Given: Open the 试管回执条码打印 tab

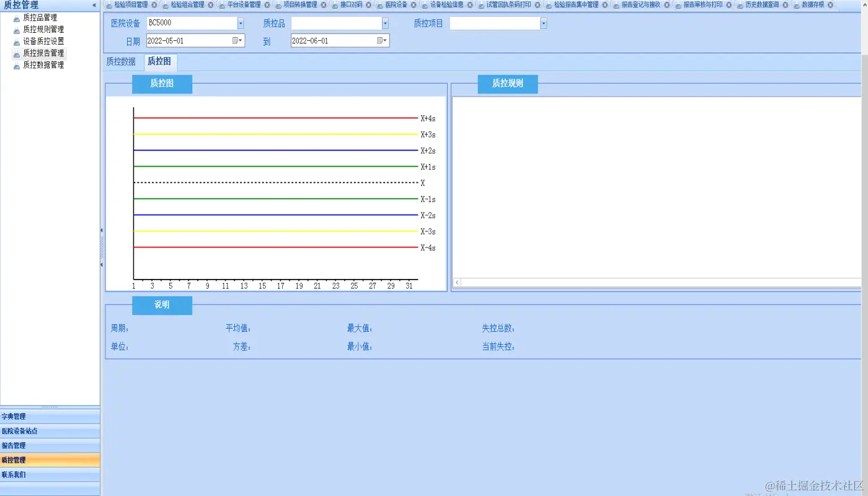Looking at the screenshot, I should coord(508,5).
